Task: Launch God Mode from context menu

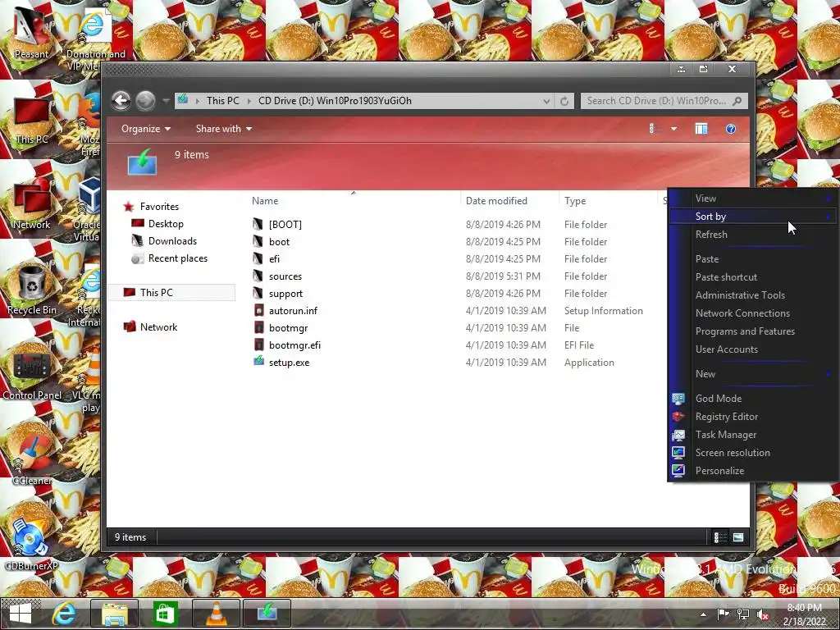Action: tap(753, 399)
